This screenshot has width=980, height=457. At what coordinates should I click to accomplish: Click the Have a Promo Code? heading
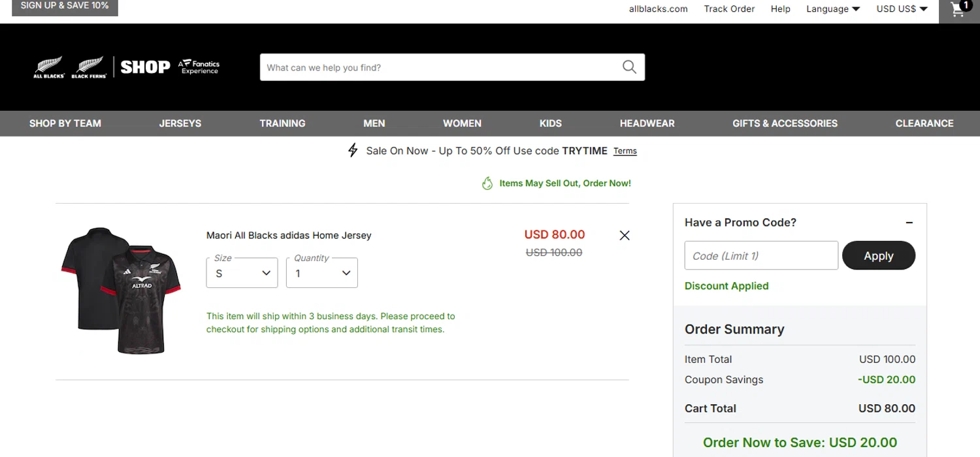(740, 223)
